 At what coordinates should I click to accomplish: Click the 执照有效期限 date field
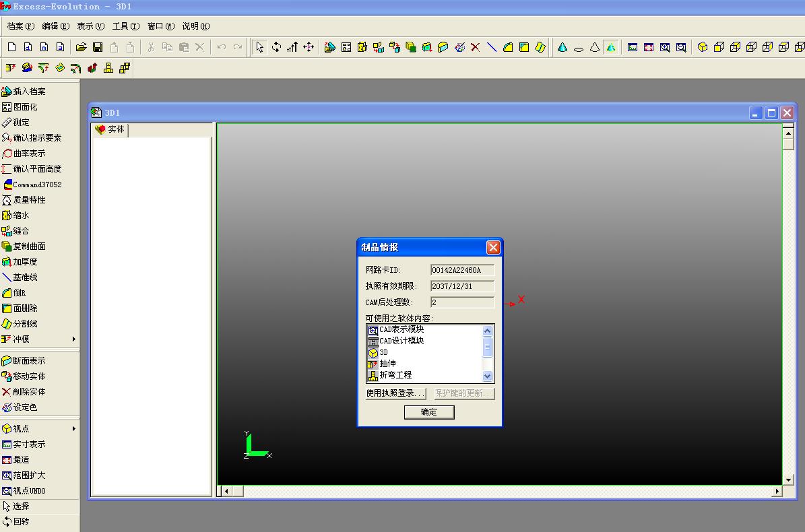pyautogui.click(x=462, y=286)
